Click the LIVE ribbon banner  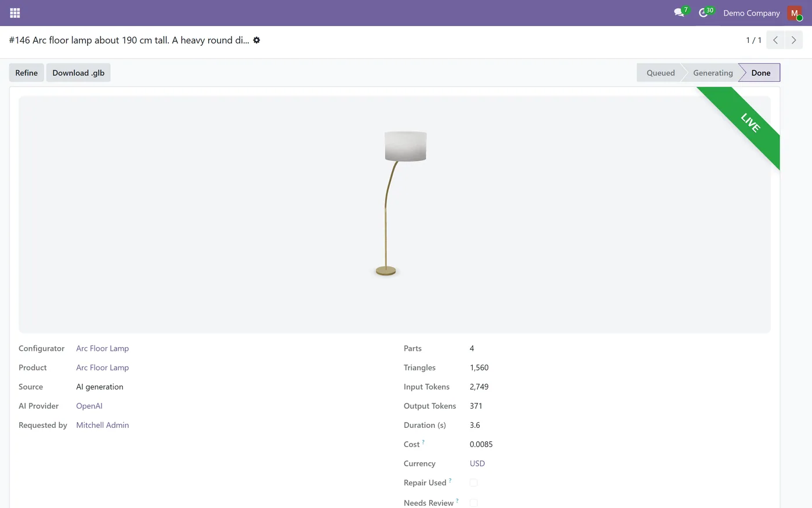(749, 123)
